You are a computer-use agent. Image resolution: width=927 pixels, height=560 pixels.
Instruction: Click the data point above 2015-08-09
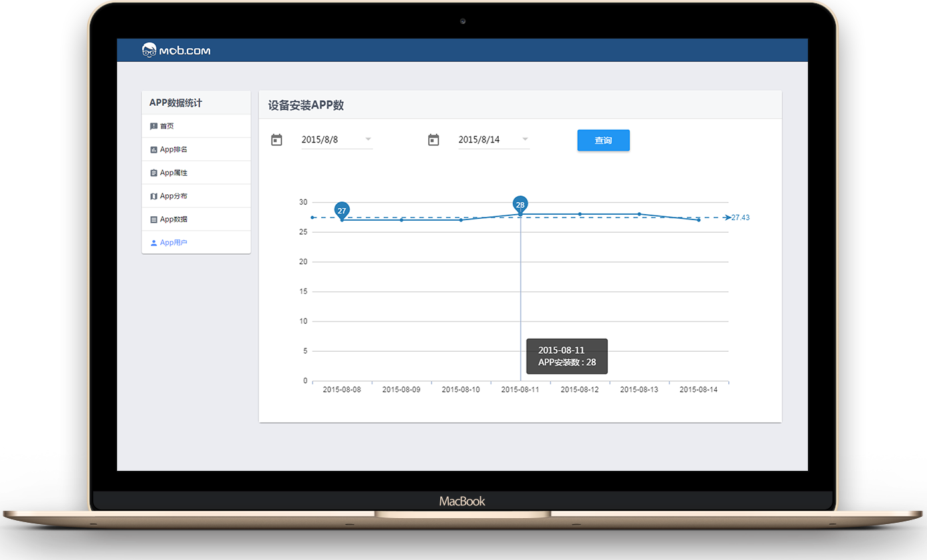point(402,220)
